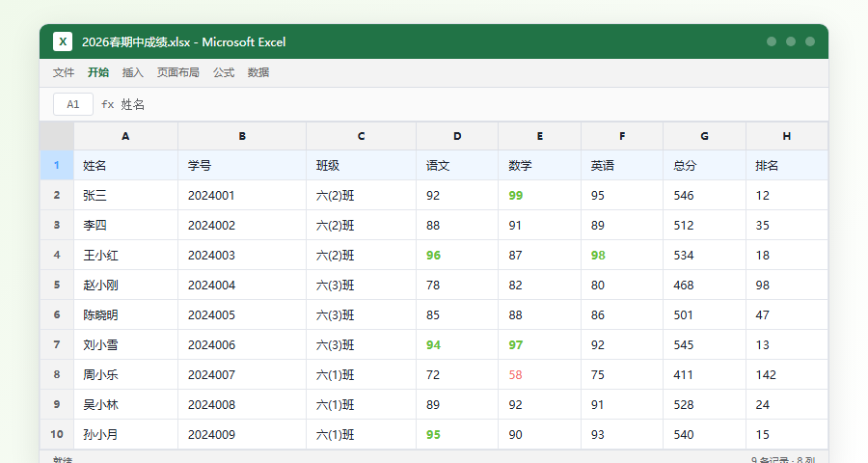Screen dimensions: 868x463
Task: Click rank cell 47
Action: tap(787, 314)
